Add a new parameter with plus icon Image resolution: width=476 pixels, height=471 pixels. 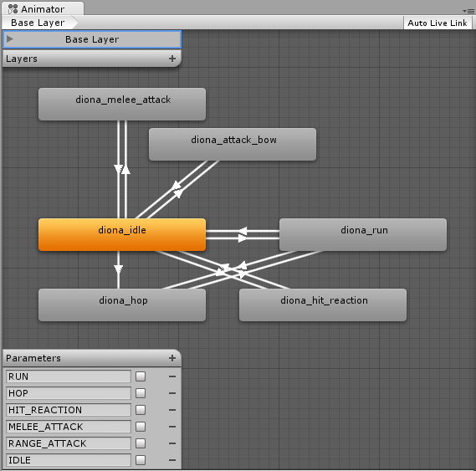click(172, 358)
